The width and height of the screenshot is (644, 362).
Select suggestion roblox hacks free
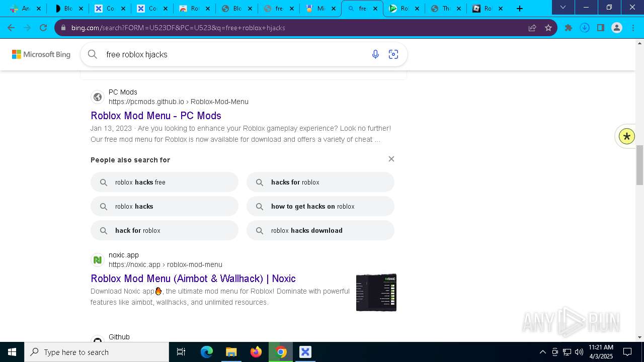[165, 182]
